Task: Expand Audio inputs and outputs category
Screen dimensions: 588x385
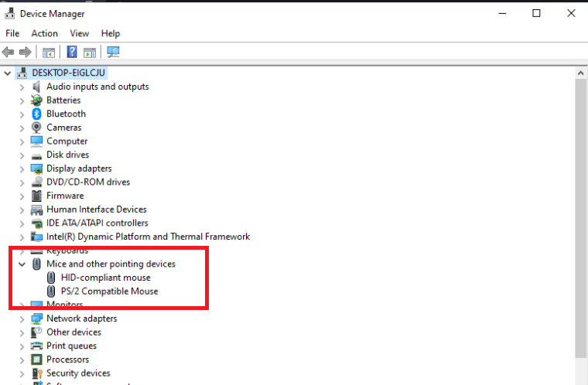Action: click(x=22, y=87)
